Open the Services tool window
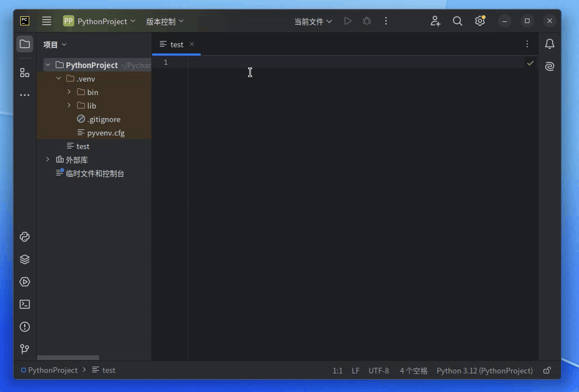Image resolution: width=579 pixels, height=392 pixels. (x=25, y=282)
